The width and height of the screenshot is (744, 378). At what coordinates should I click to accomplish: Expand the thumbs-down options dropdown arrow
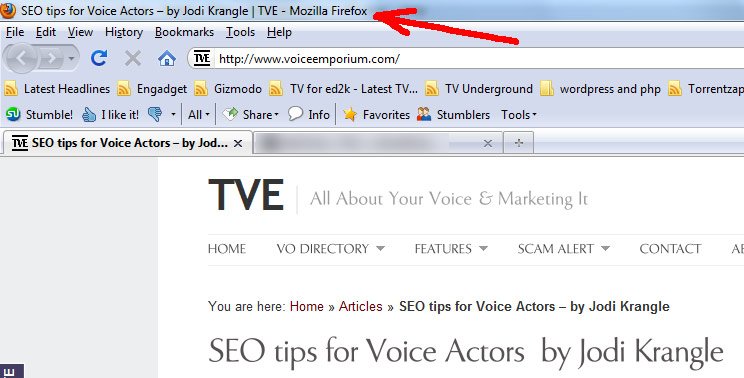point(173,114)
